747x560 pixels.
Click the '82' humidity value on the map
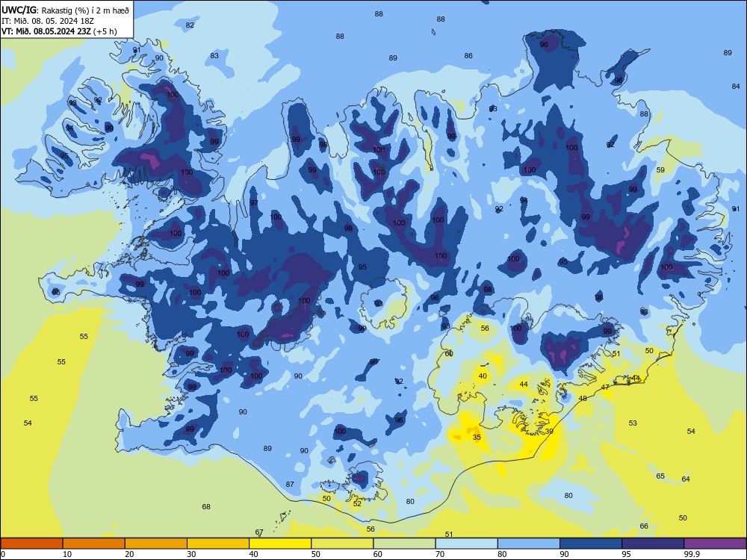[x=190, y=25]
